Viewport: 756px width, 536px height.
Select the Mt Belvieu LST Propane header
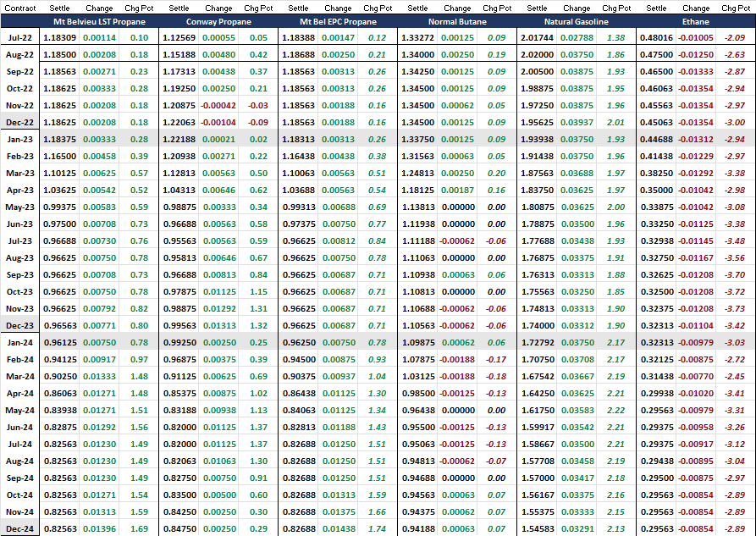(99, 22)
